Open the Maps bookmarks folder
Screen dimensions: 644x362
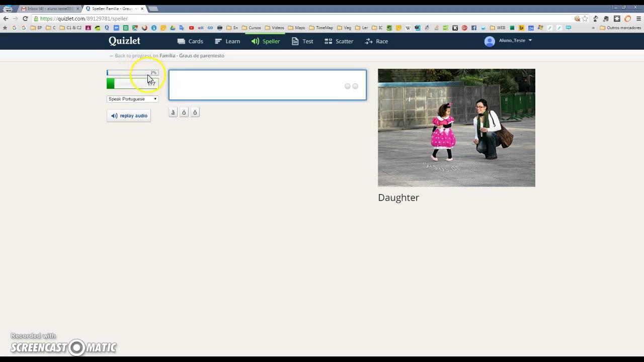pyautogui.click(x=297, y=28)
